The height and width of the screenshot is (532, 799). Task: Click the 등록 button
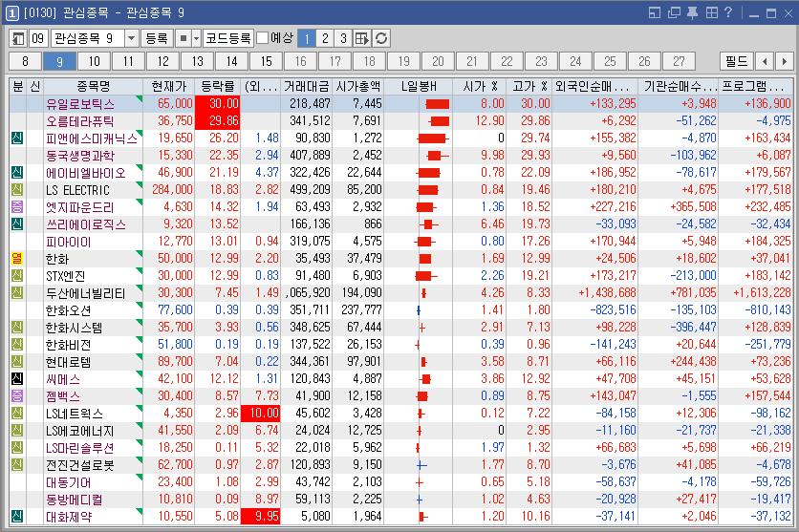[x=157, y=38]
